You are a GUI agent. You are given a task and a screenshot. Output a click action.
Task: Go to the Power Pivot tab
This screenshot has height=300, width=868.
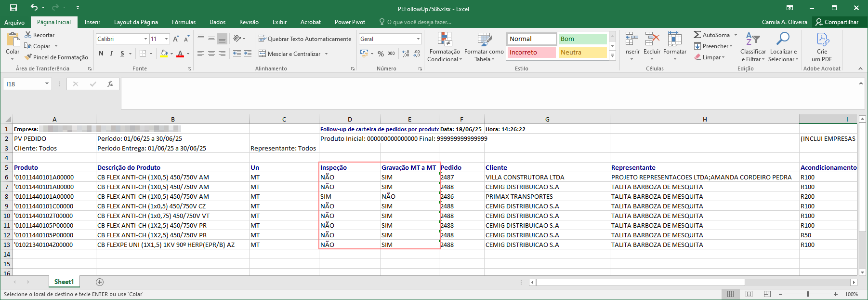coord(350,22)
